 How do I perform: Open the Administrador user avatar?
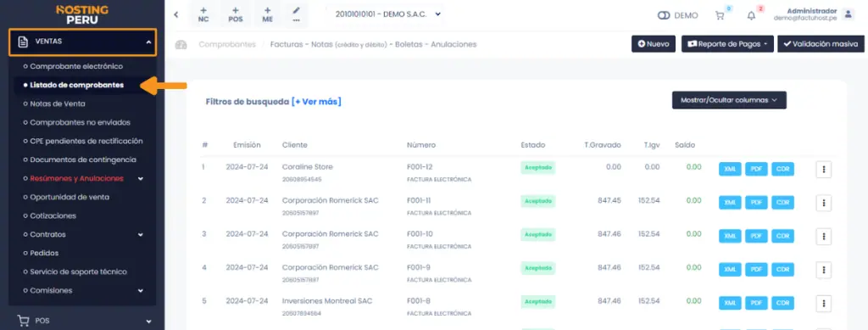click(848, 14)
